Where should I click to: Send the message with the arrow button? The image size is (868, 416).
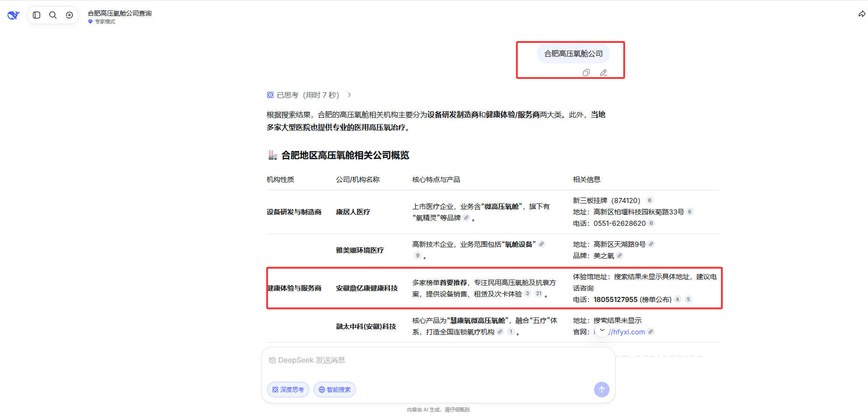click(x=602, y=390)
